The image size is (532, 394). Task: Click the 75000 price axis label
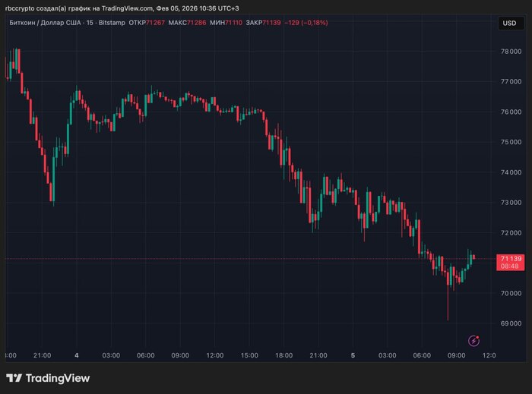(510, 142)
